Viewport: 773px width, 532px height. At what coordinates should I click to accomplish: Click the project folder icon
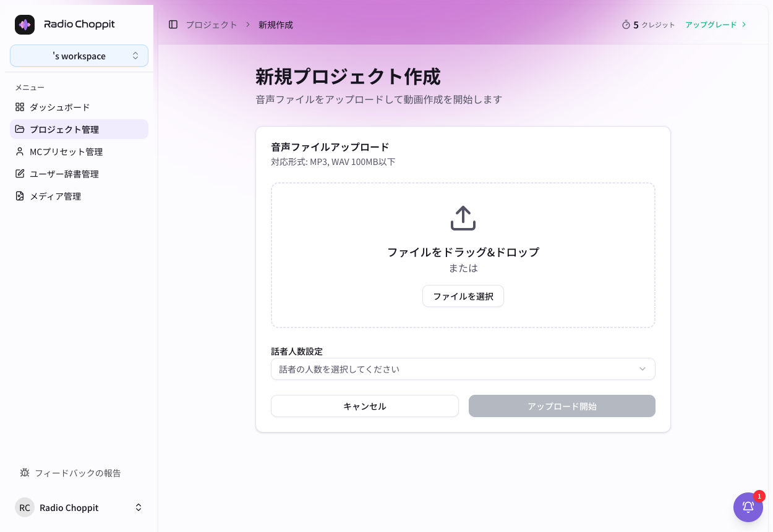coord(20,129)
